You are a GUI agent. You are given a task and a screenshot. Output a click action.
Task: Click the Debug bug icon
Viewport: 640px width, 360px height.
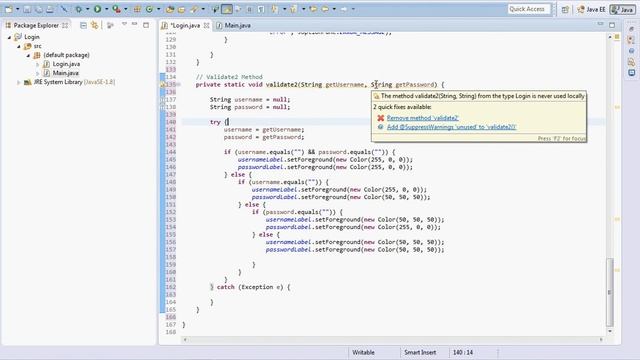(78, 9)
